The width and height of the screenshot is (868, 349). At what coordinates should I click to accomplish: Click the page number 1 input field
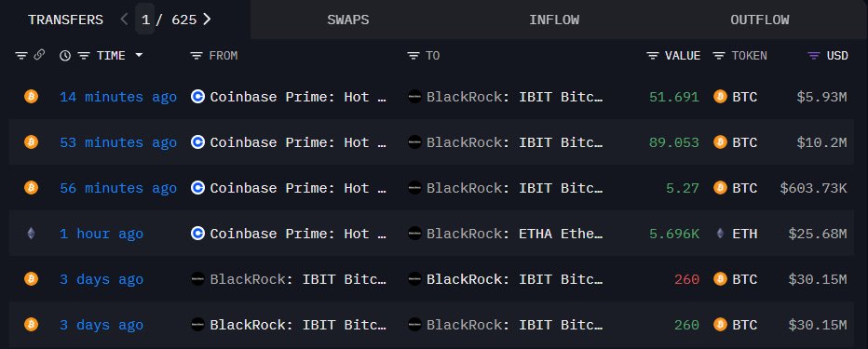click(145, 20)
